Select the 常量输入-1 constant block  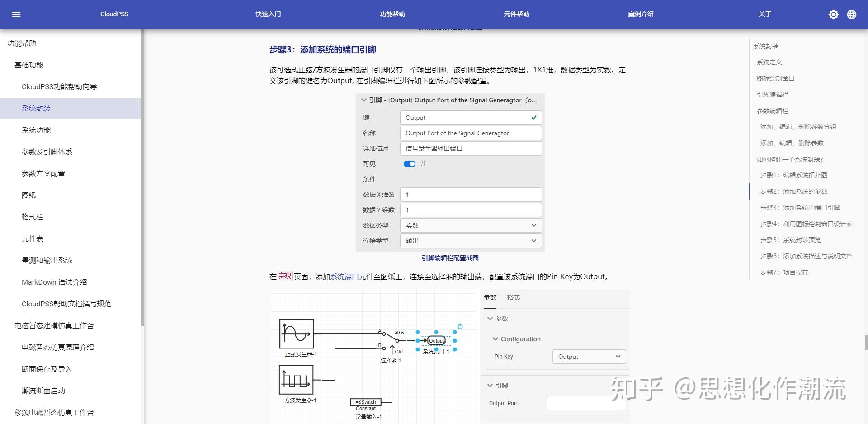point(366,403)
